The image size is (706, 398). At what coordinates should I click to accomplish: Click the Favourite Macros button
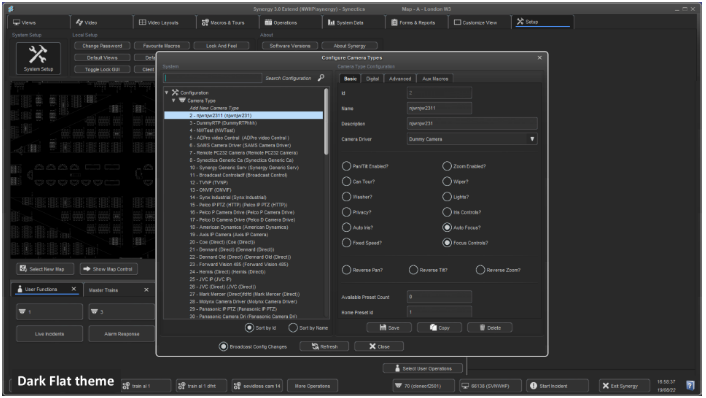coord(161,46)
